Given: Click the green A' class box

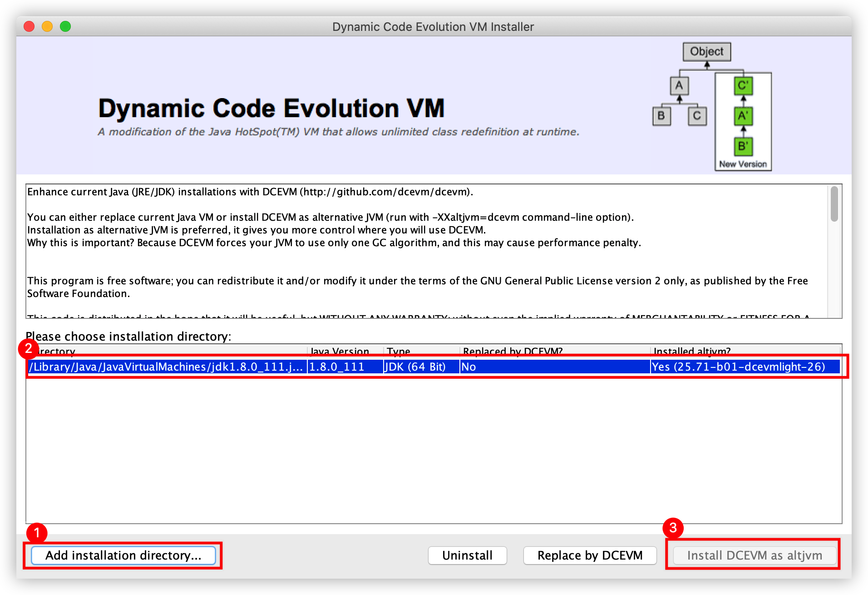Looking at the screenshot, I should (x=743, y=116).
